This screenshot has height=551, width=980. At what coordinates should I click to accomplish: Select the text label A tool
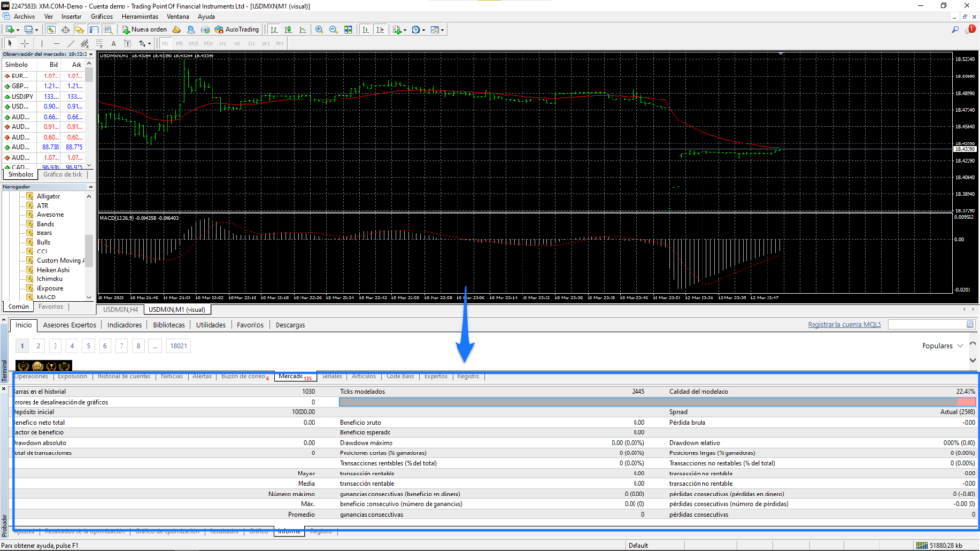coord(113,44)
